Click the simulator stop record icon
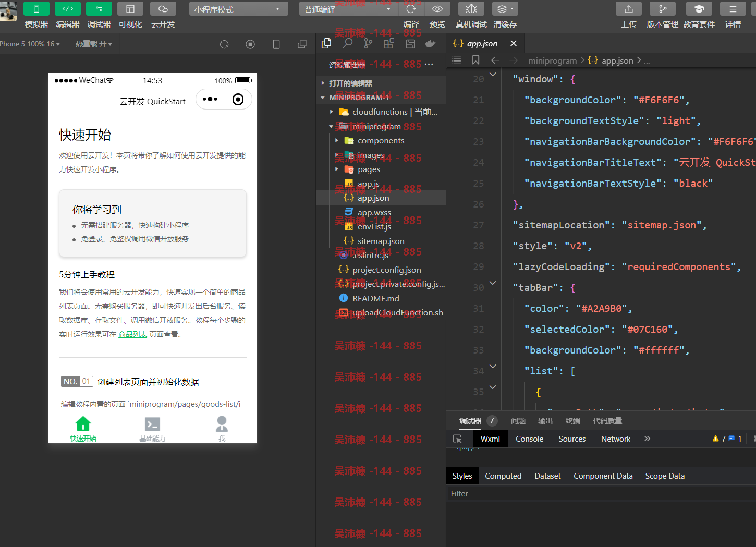 click(250, 44)
